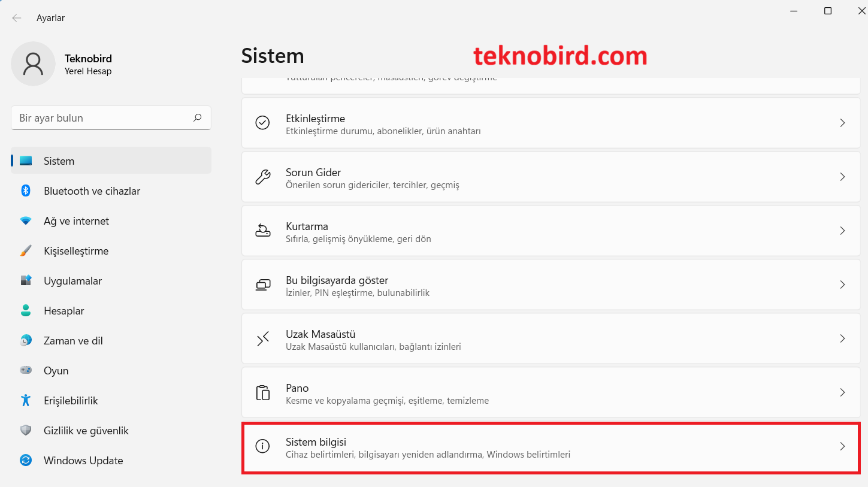The image size is (868, 487).
Task: Click the Erişilebilirlik accessibility figure icon
Action: (x=26, y=401)
